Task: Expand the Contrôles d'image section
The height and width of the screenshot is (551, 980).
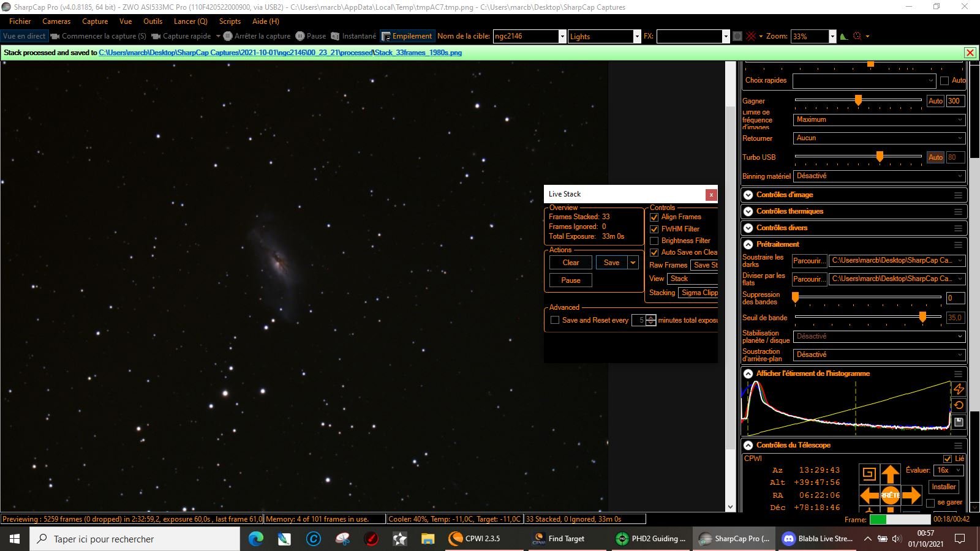Action: 748,195
